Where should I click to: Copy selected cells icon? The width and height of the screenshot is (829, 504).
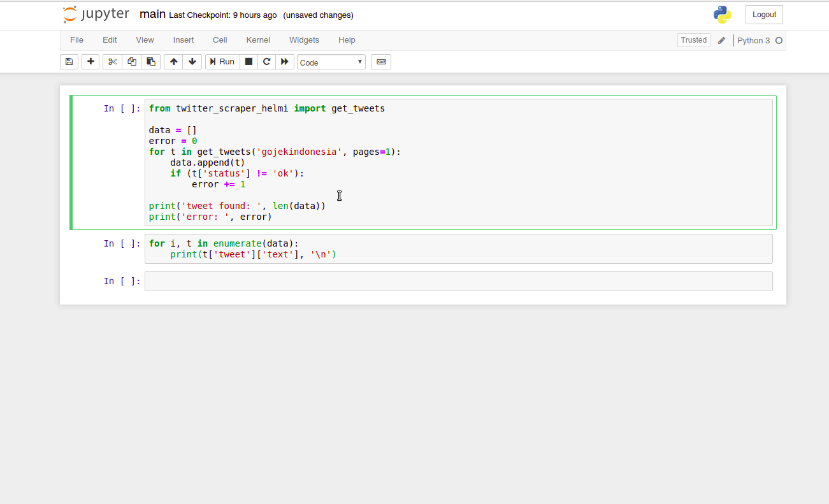tap(132, 62)
